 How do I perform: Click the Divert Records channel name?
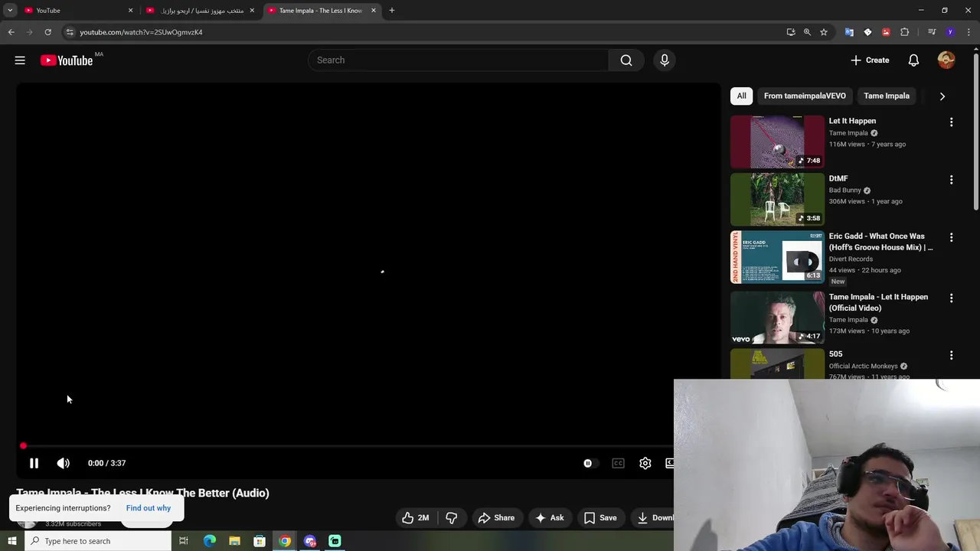(850, 259)
